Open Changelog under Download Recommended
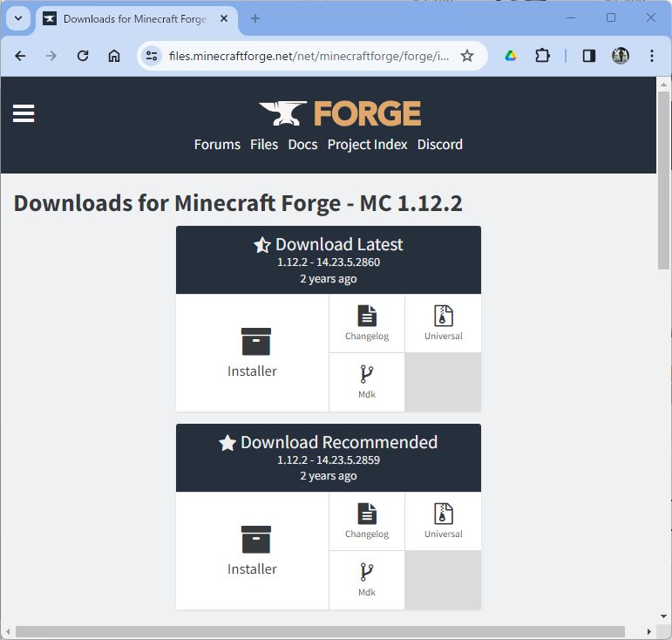 (x=367, y=514)
